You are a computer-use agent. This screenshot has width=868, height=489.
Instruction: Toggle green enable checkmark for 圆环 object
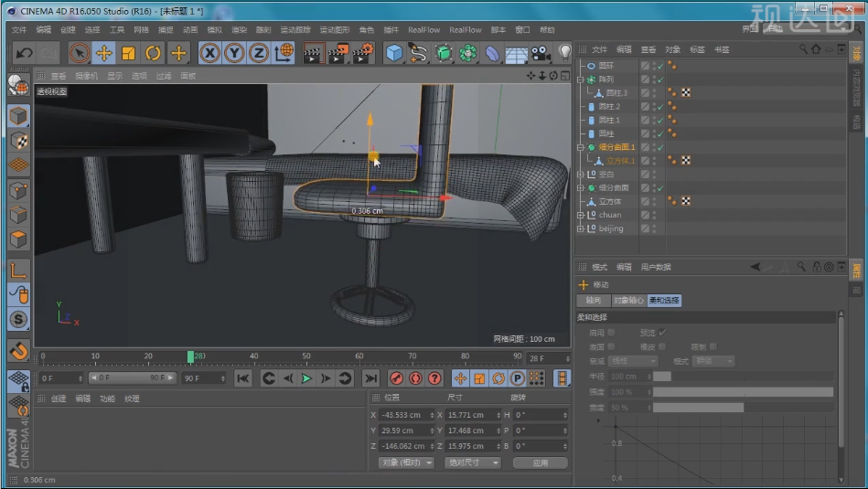point(660,66)
